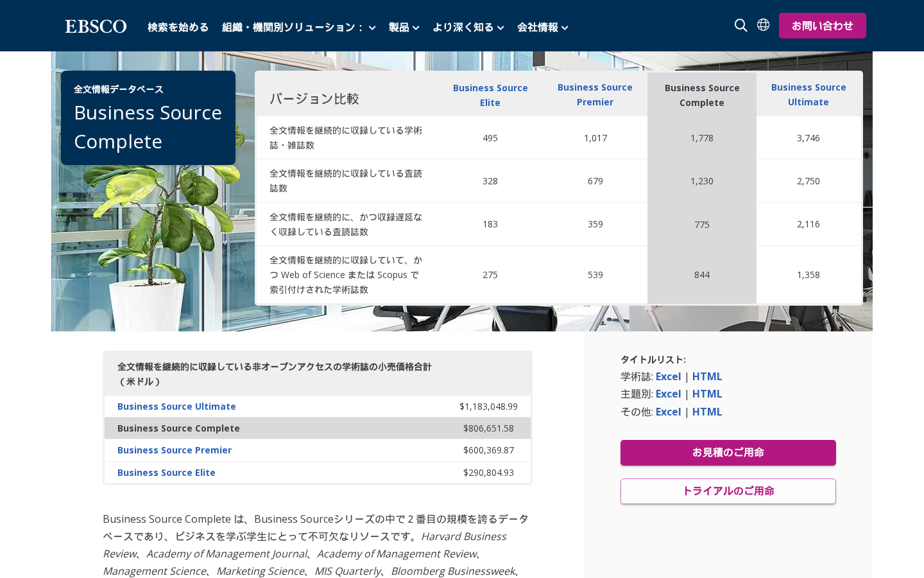This screenshot has height=578, width=924.
Task: Open Business Source Premier column header link
Action: pos(595,94)
